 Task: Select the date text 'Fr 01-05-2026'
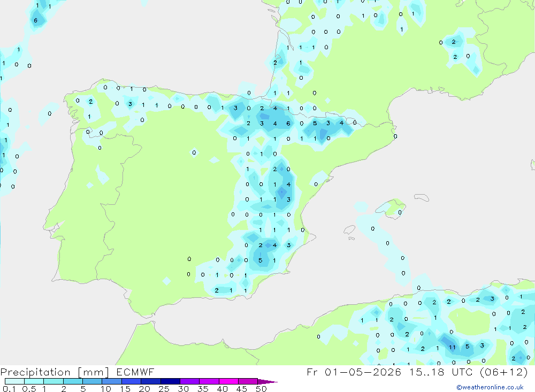click(x=354, y=372)
